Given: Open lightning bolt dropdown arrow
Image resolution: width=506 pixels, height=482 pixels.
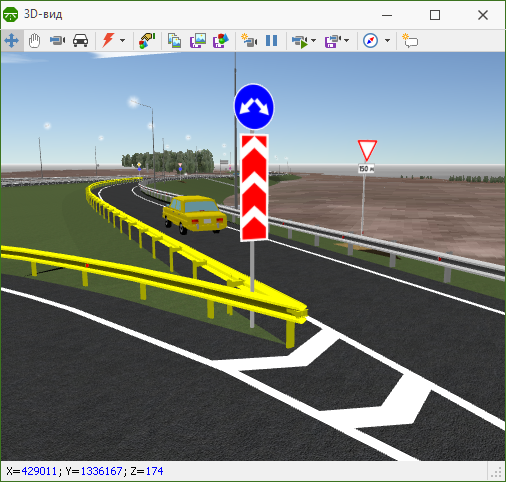Looking at the screenshot, I should click(122, 41).
